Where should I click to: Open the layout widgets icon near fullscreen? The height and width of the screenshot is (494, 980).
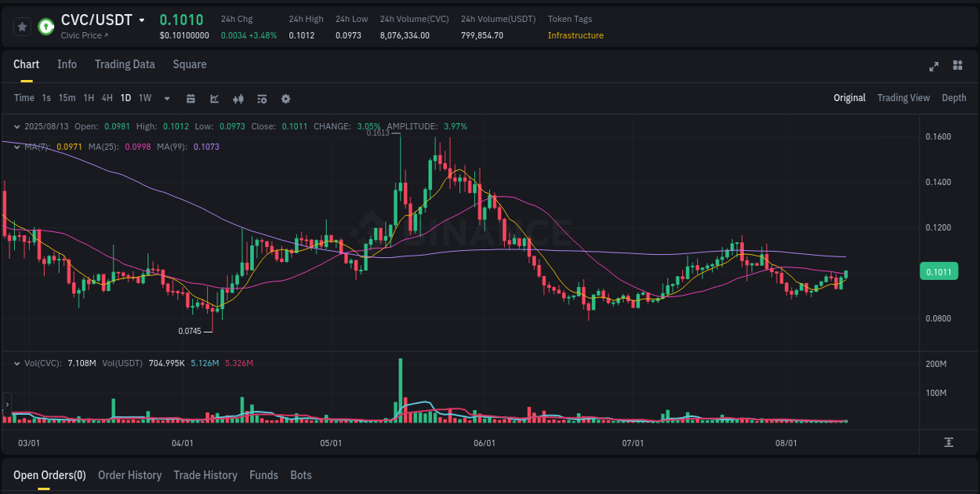958,67
